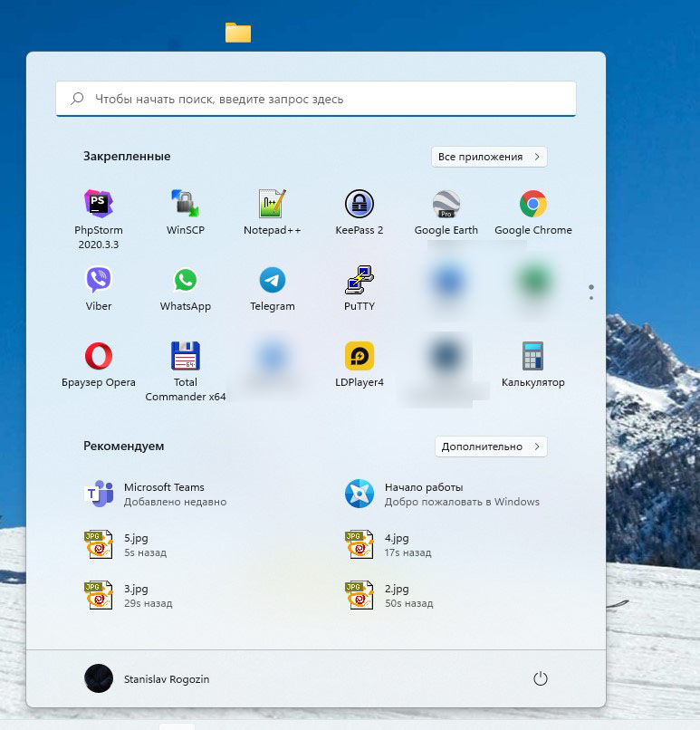Click the power button icon
Screen dimensions: 700x730
pos(540,678)
